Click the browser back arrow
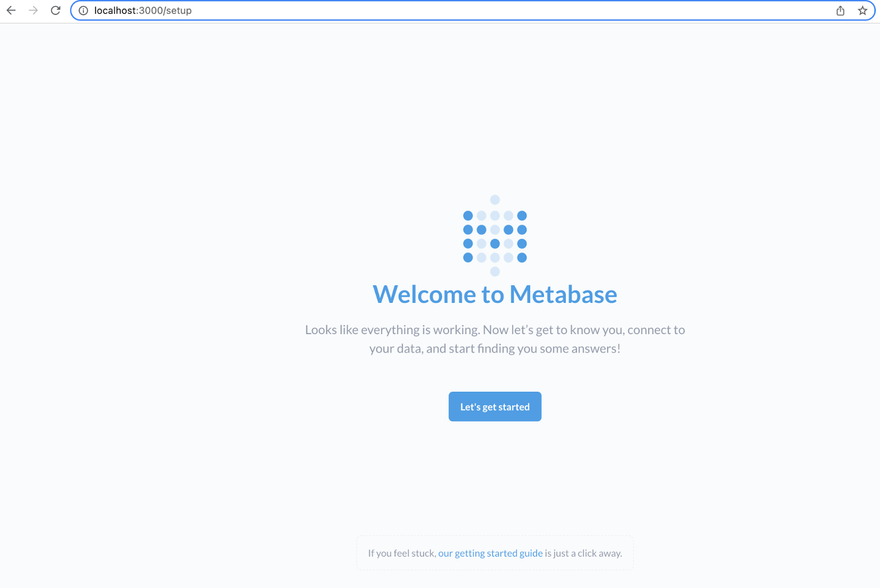This screenshot has height=588, width=880. pyautogui.click(x=11, y=10)
